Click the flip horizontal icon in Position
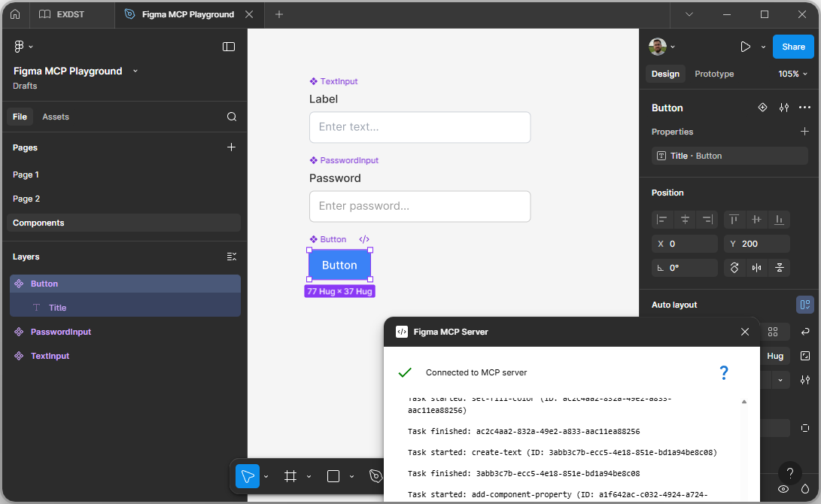The height and width of the screenshot is (504, 821). [757, 267]
